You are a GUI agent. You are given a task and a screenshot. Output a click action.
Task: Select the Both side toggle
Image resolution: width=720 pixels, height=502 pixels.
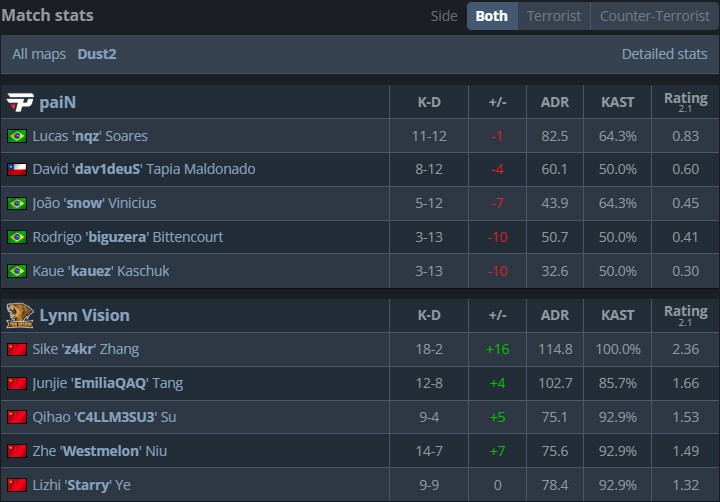[491, 16]
